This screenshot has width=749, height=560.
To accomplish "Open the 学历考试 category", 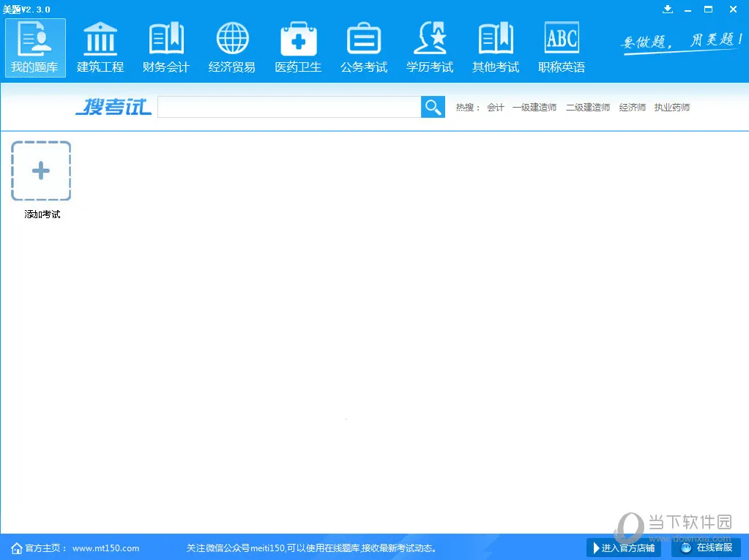I will tap(429, 46).
